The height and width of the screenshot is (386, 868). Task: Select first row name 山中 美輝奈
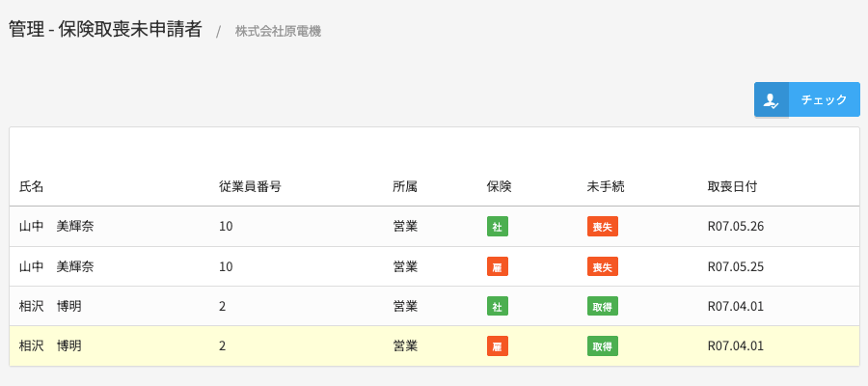click(x=56, y=227)
